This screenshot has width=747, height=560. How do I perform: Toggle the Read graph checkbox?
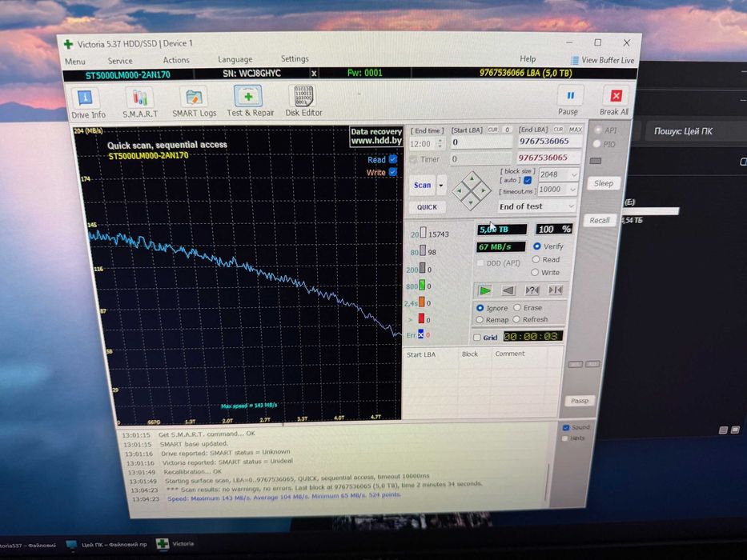tap(393, 159)
